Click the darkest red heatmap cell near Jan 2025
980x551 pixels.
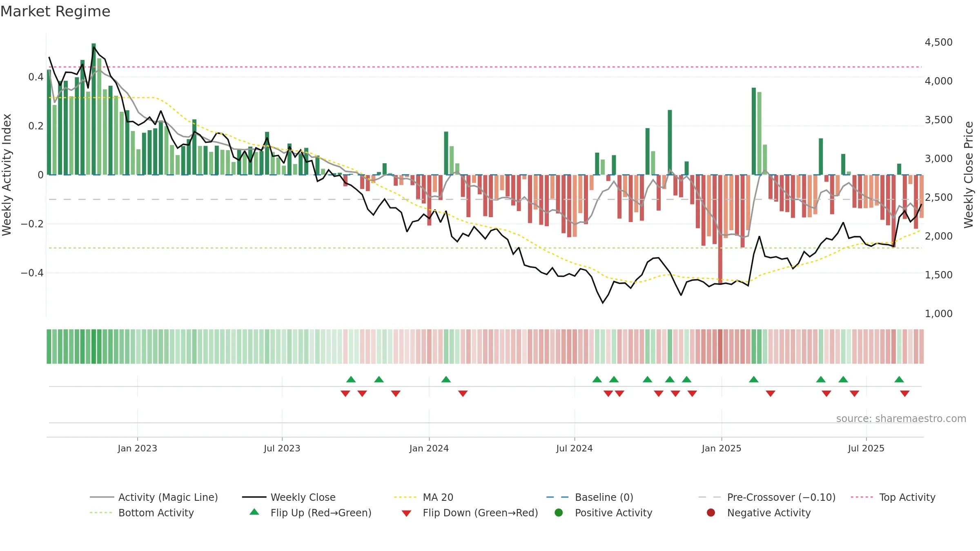[x=720, y=347]
